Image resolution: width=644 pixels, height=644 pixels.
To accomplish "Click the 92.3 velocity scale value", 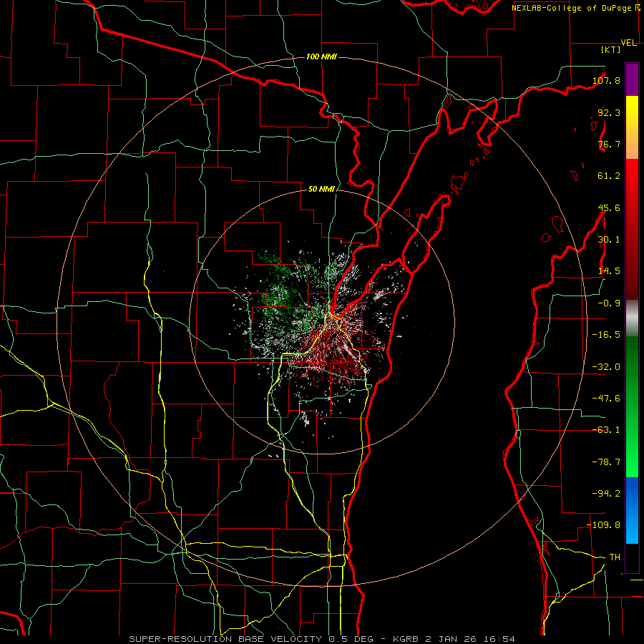I will point(609,112).
